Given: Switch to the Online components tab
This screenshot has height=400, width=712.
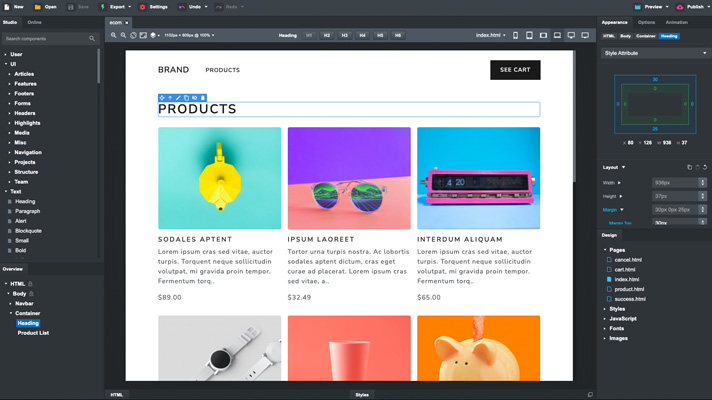Looking at the screenshot, I should pos(35,22).
